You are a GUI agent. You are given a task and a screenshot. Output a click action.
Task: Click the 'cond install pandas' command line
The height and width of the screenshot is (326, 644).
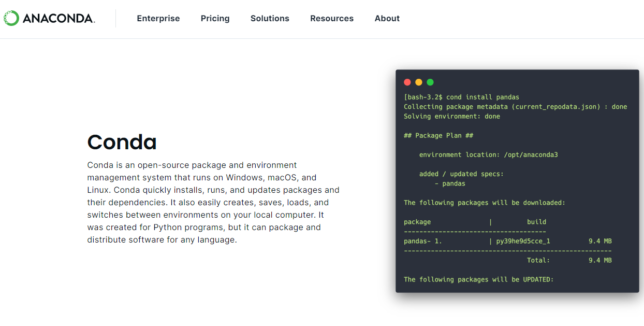[461, 97]
